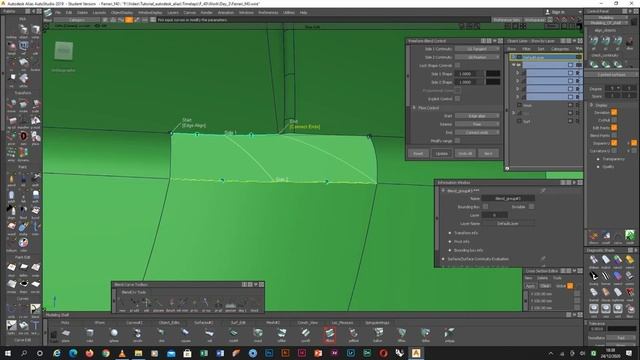Switch to Curves#2 shelf tab
The image size is (640, 360).
pyautogui.click(x=134, y=322)
